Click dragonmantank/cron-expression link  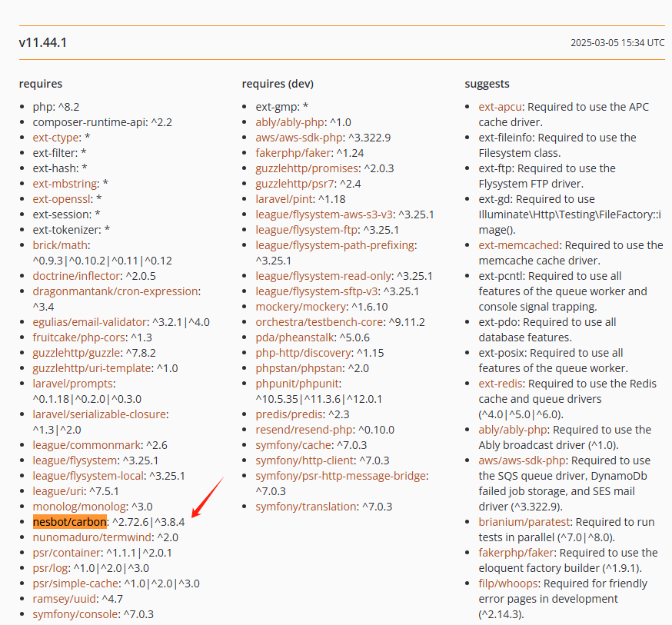(115, 291)
